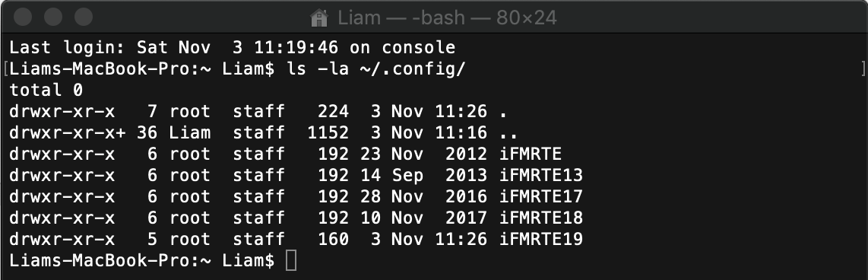Viewport: 868px width, 280px height.
Task: Click the home folder icon in title bar
Action: 319,18
